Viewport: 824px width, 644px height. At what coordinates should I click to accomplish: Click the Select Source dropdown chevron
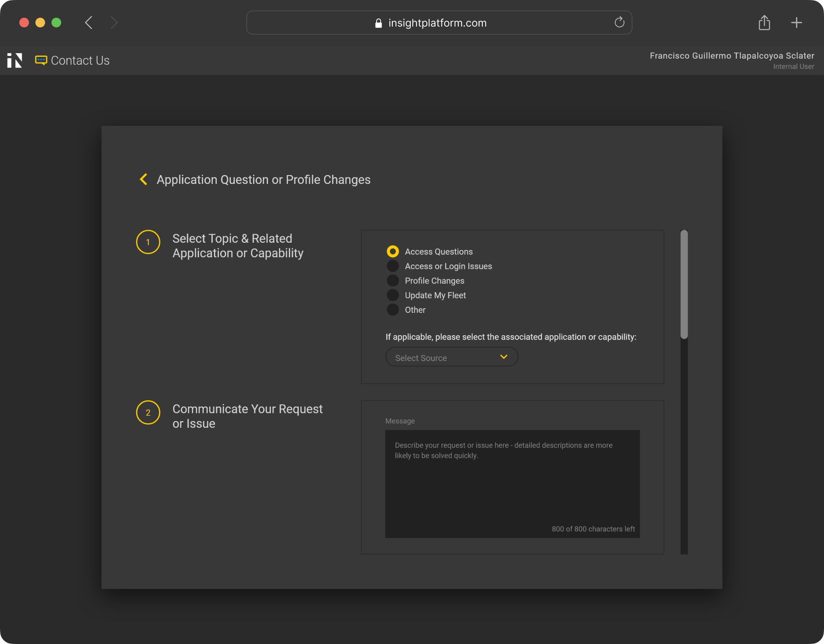click(503, 357)
